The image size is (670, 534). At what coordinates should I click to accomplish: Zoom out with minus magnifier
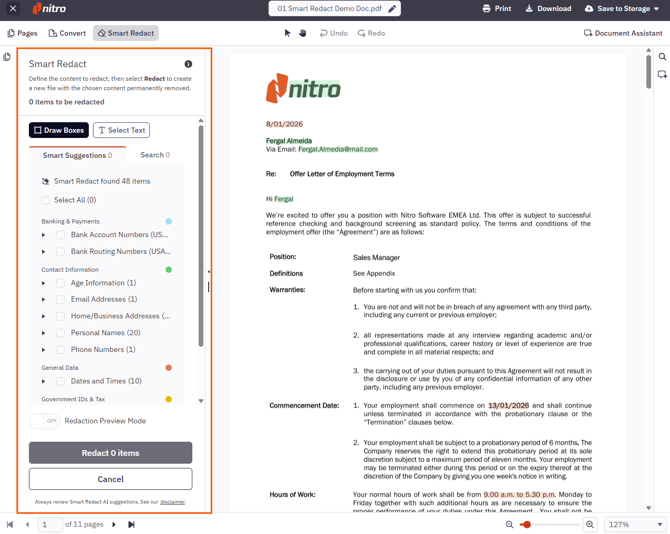(509, 524)
